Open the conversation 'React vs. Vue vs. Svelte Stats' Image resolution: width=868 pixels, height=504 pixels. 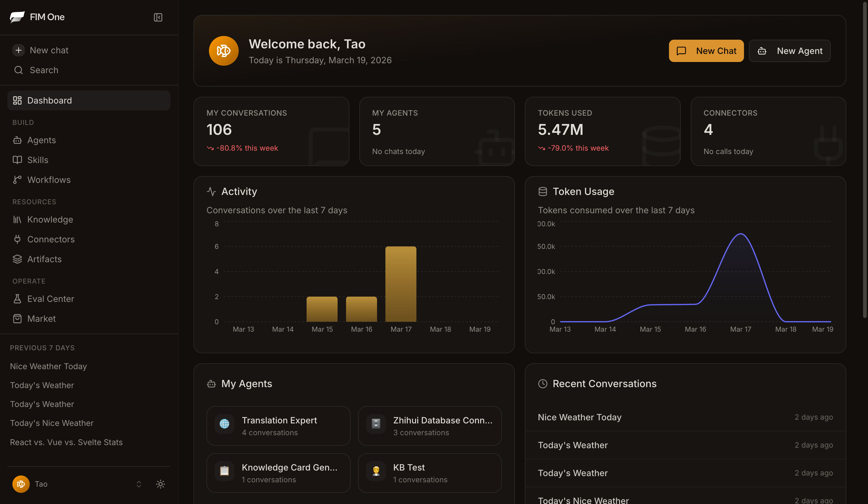click(x=66, y=442)
